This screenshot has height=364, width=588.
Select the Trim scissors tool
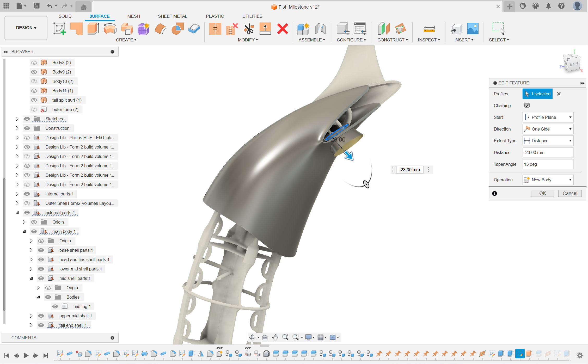pyautogui.click(x=249, y=29)
